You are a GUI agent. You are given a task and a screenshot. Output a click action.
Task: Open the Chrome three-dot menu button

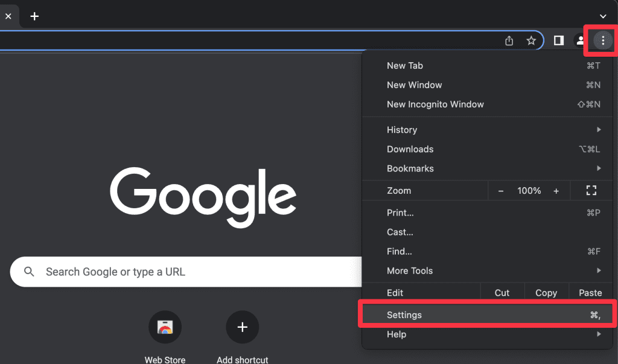(603, 40)
